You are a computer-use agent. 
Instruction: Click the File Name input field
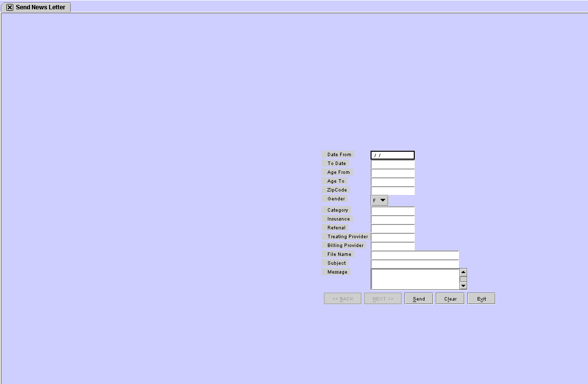[x=415, y=255]
